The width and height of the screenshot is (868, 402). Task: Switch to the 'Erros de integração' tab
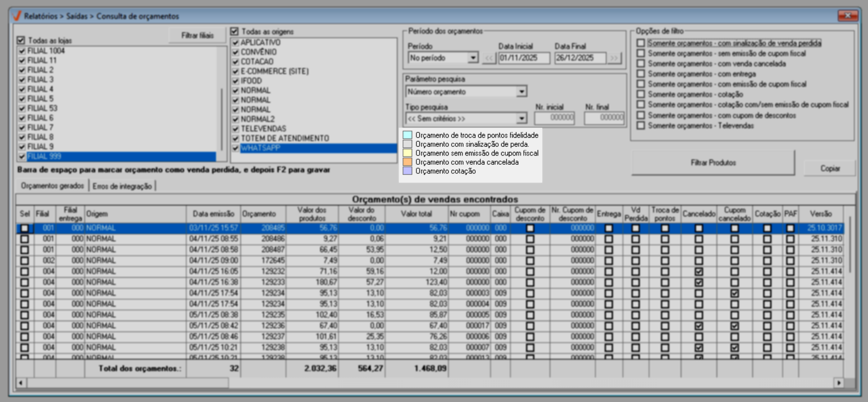tap(122, 186)
